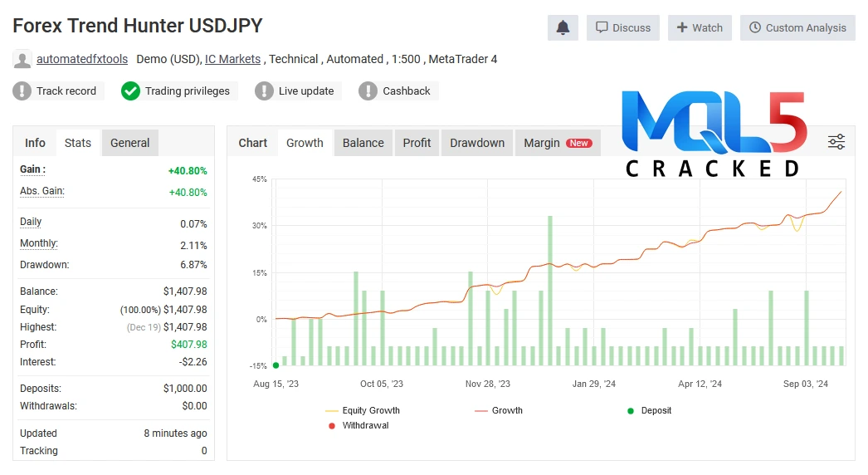The image size is (868, 475).
Task: Click the green deposit marker on chart
Action: pyautogui.click(x=276, y=365)
